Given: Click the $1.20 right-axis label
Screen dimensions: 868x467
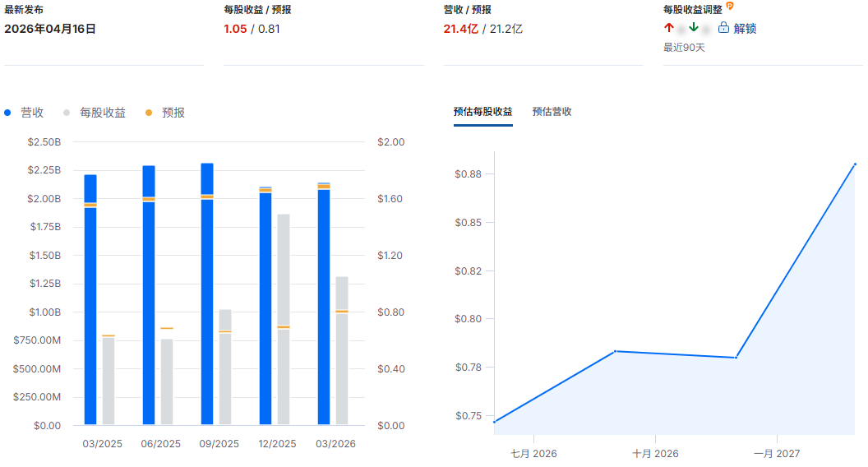Looking at the screenshot, I should pyautogui.click(x=390, y=256).
